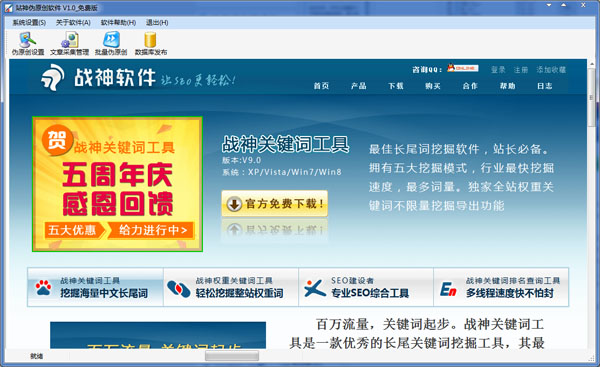Click the 注册 link

coord(521,70)
